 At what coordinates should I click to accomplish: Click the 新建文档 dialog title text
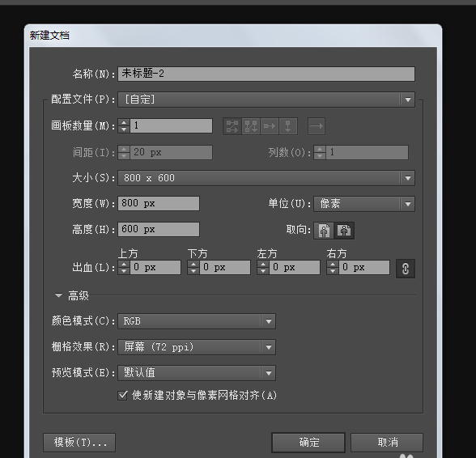pyautogui.click(x=49, y=36)
